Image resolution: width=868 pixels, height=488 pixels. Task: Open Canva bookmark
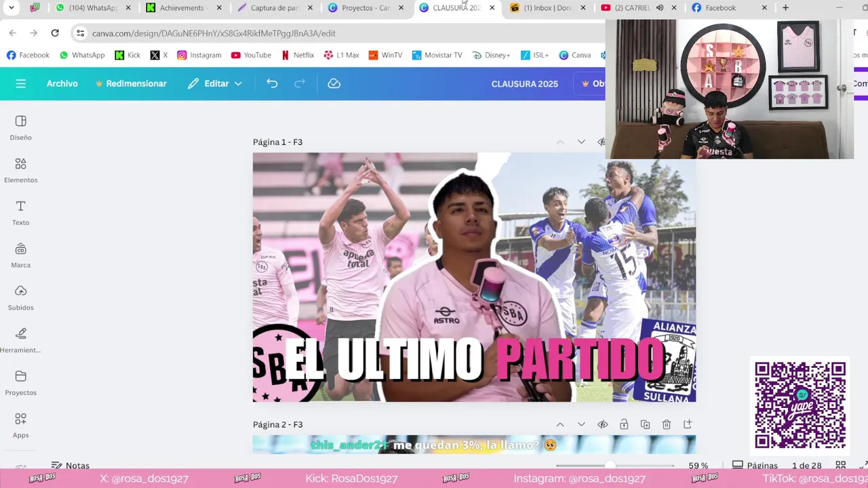574,55
